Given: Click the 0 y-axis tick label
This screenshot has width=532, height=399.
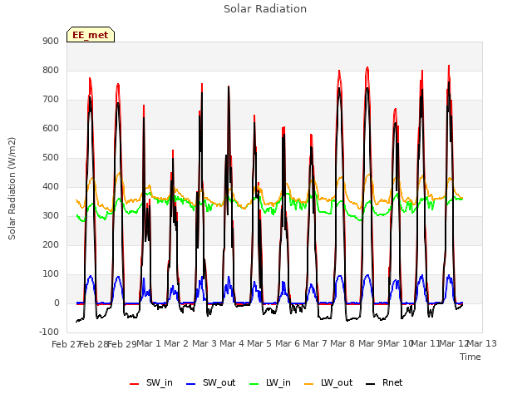Looking at the screenshot, I should pyautogui.click(x=57, y=303).
